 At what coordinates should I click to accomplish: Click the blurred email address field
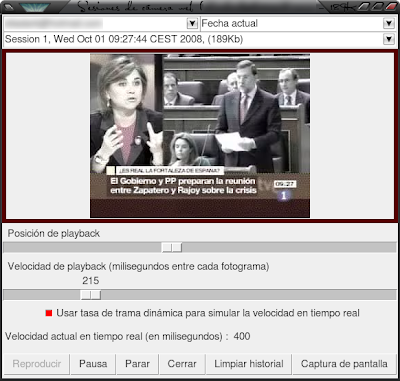(x=95, y=24)
